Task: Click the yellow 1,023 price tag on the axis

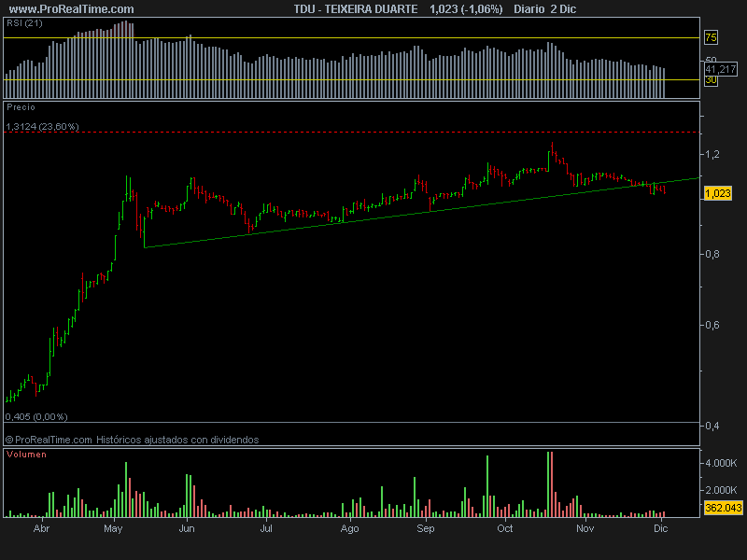Action: [717, 193]
